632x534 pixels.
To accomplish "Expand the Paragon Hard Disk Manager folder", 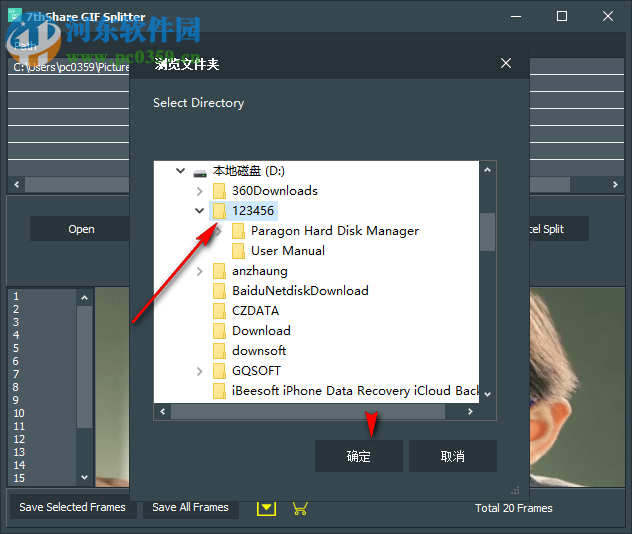I will (219, 231).
